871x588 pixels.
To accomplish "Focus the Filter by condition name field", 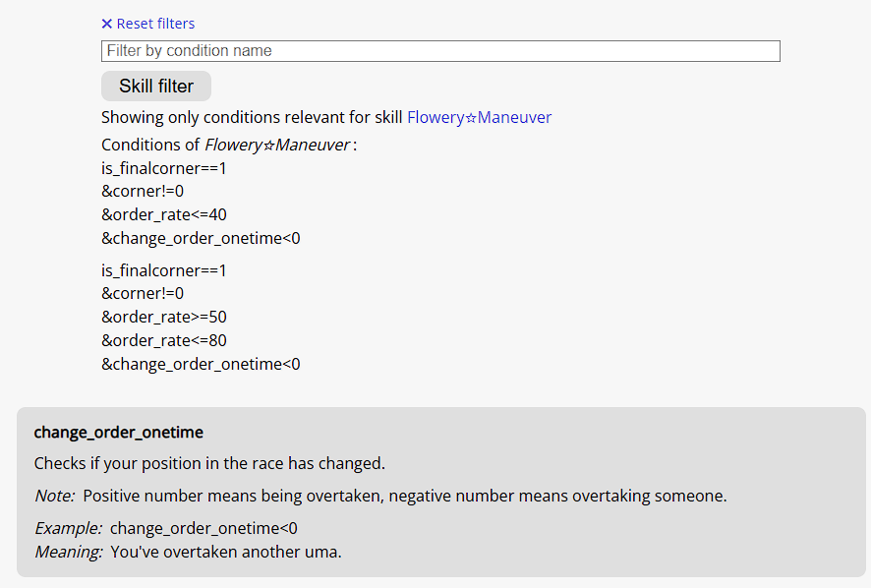I will 440,51.
